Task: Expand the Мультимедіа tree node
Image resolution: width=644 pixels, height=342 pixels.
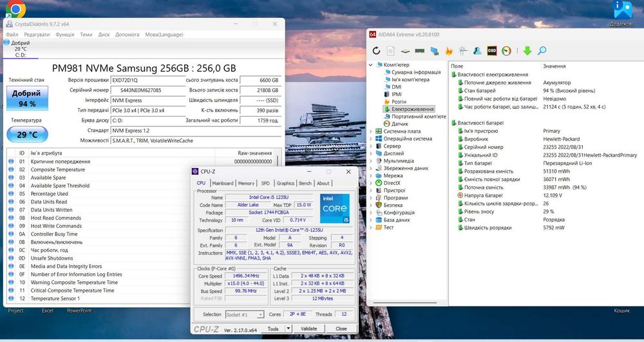Action: [371, 161]
